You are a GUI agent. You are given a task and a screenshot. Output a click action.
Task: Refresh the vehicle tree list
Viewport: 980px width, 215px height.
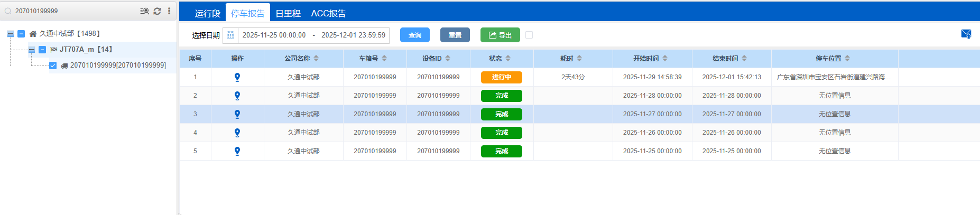click(157, 11)
